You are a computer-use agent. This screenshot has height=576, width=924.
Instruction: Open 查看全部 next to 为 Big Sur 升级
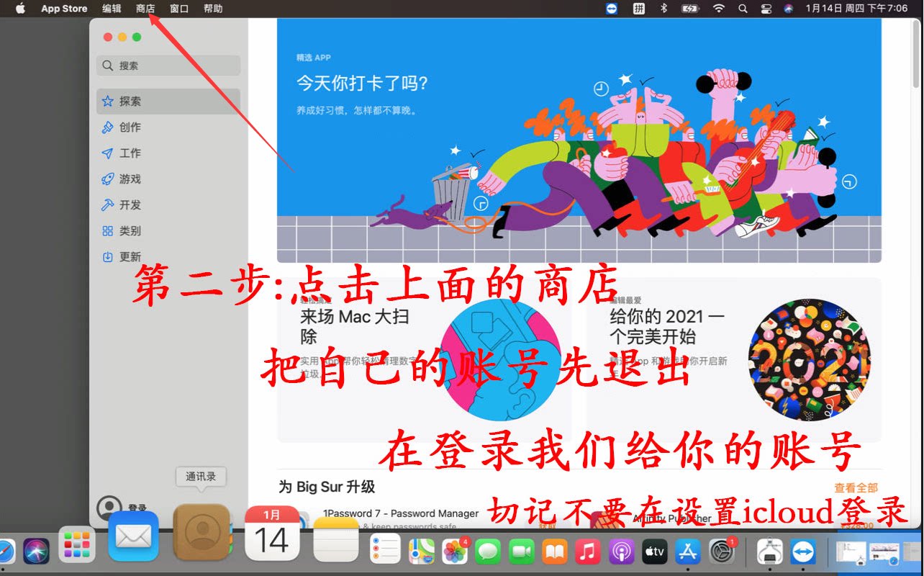pyautogui.click(x=857, y=486)
